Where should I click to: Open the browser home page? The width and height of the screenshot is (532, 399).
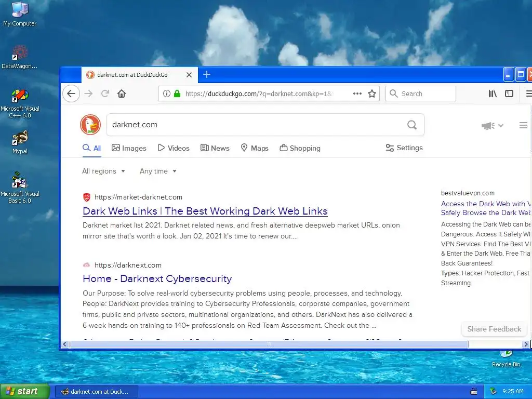tap(122, 94)
